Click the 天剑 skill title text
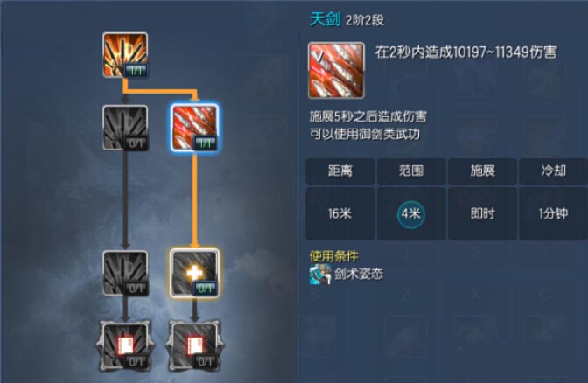 click(325, 19)
